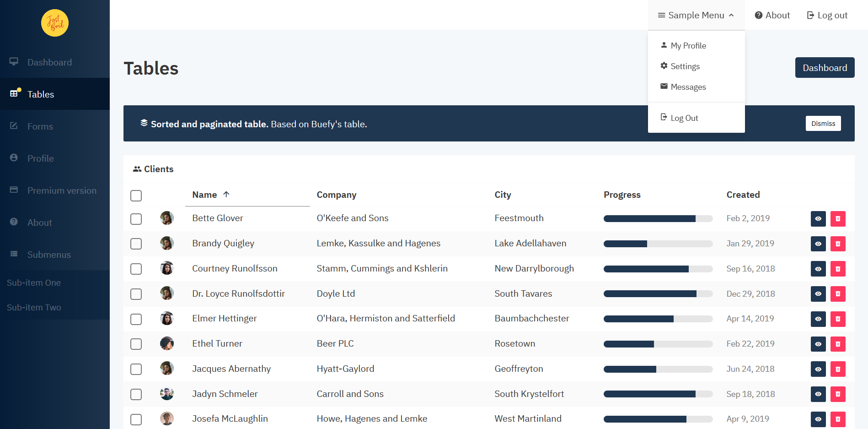Click the trash icon for Ethel Turner
This screenshot has height=429, width=868.
pyautogui.click(x=838, y=344)
